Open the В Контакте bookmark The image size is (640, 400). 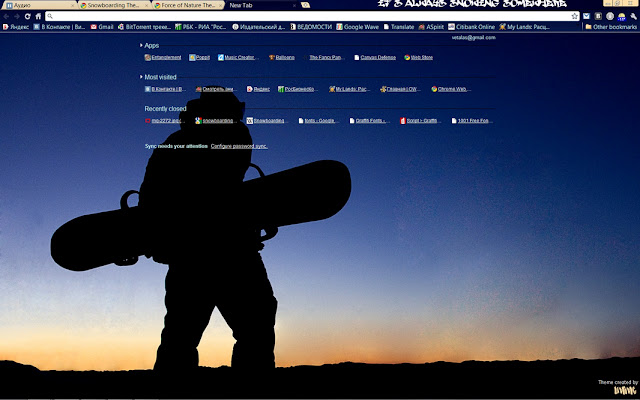click(60, 27)
